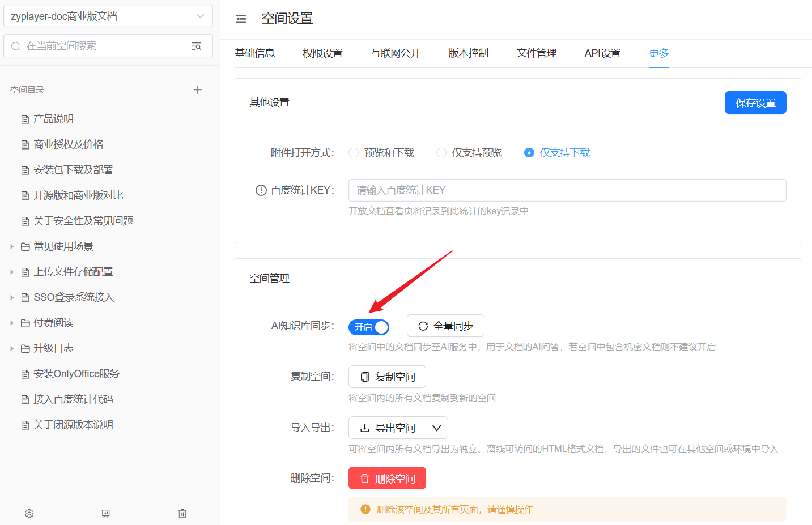This screenshot has height=525, width=812.
Task: Focus the 在当前空间搜索 search box
Action: click(108, 46)
